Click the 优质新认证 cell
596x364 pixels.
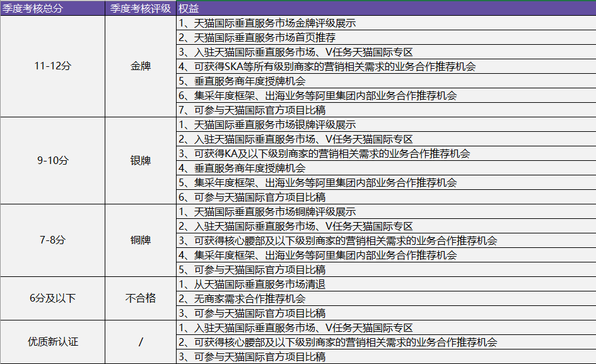point(52,342)
